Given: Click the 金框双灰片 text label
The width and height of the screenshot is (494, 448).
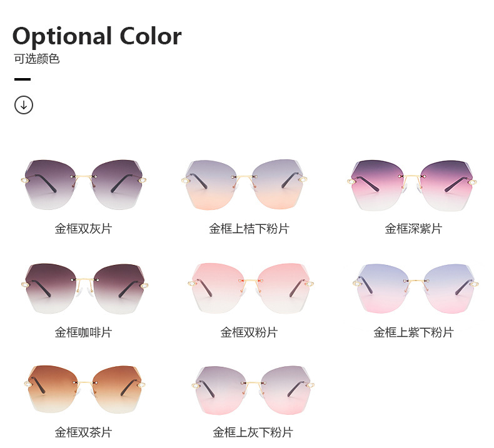Looking at the screenshot, I should tap(83, 229).
